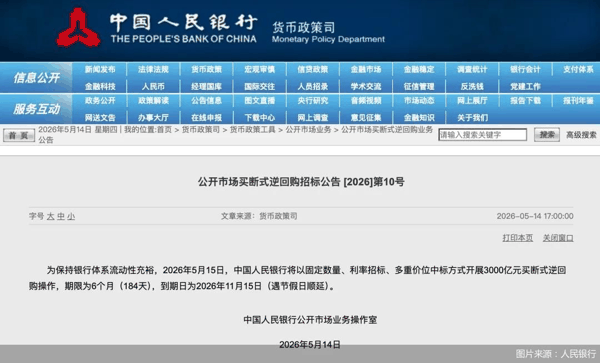Focus the 请输入搜索关键字 search field
Screen dimensions: 600x363
[483, 135]
